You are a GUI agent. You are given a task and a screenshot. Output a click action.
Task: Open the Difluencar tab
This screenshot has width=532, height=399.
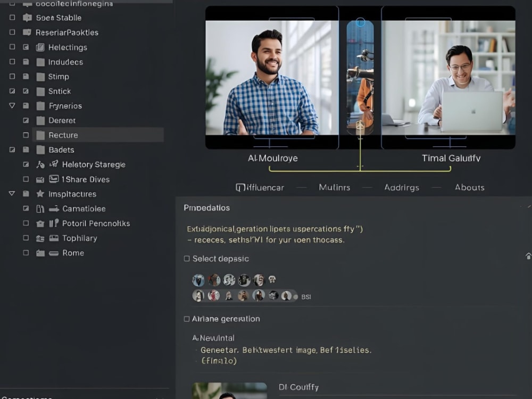point(260,188)
